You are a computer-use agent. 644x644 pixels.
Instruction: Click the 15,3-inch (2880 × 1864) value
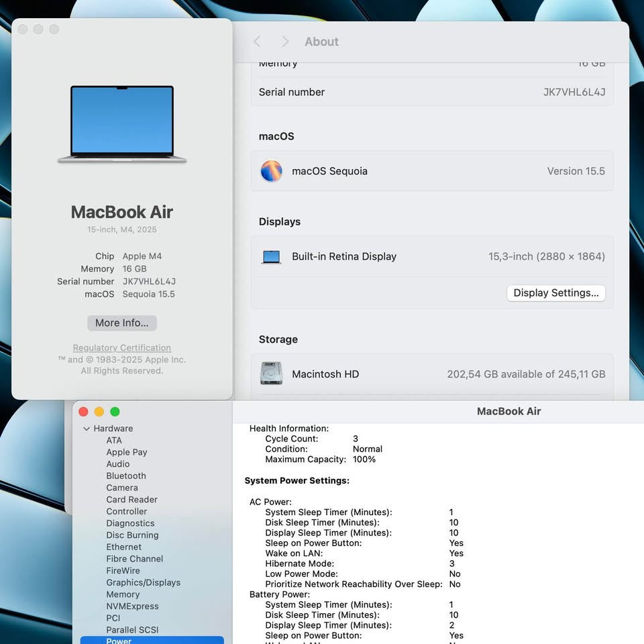click(x=546, y=257)
